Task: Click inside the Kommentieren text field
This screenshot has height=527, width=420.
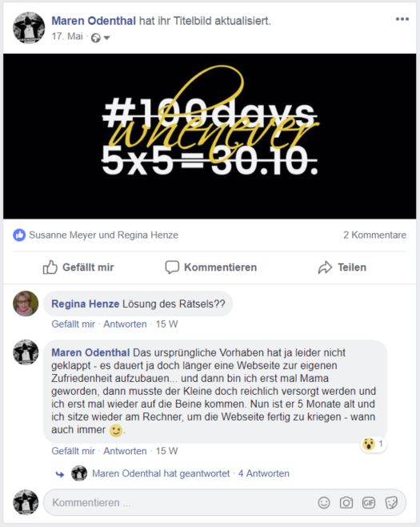Action: [182, 502]
